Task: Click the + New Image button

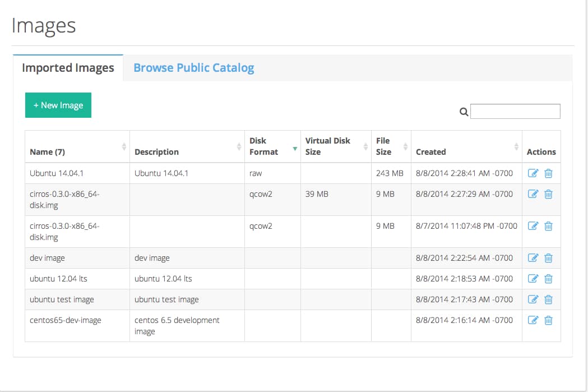Action: (58, 105)
